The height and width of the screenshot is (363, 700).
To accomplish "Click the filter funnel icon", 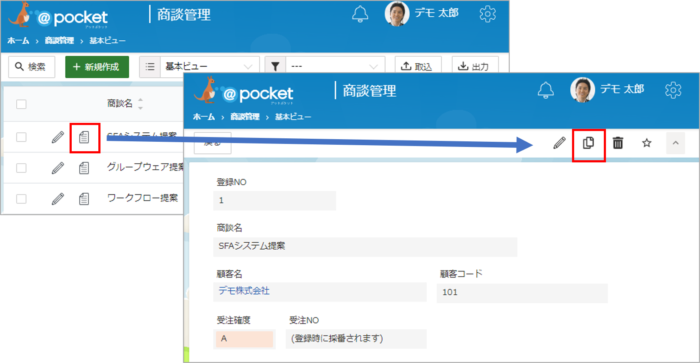I will (275, 67).
